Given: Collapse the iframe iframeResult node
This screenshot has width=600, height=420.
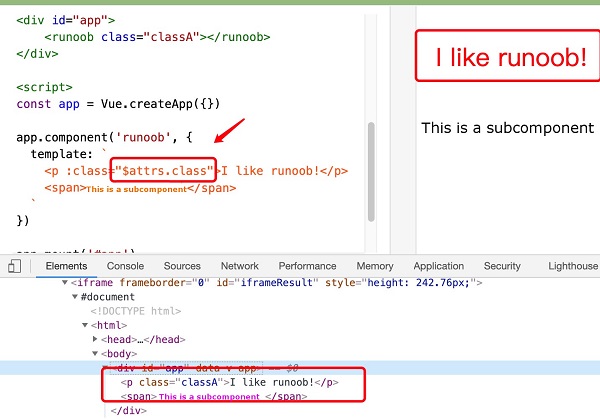Looking at the screenshot, I should (65, 283).
